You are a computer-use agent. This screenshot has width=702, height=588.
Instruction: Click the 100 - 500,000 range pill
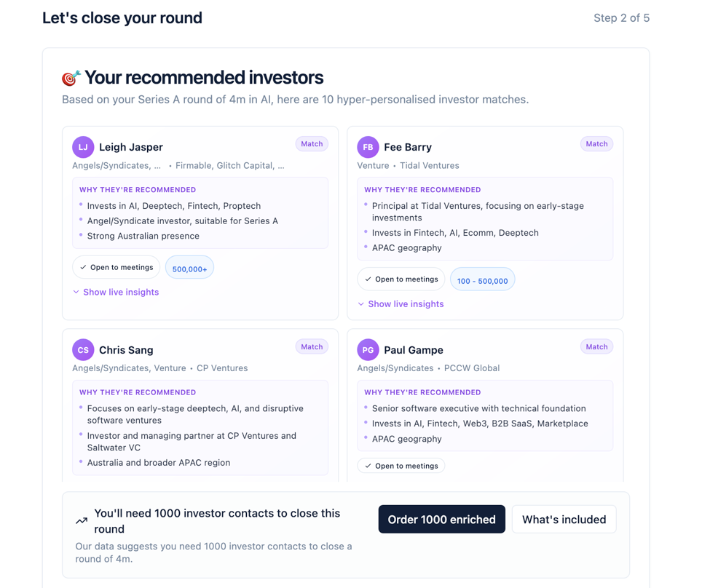click(482, 280)
